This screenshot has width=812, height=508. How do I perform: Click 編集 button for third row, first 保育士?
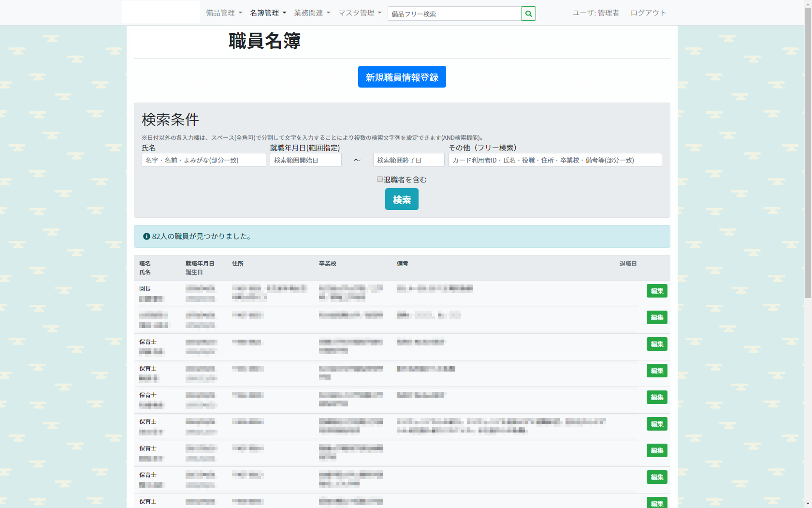tap(657, 344)
